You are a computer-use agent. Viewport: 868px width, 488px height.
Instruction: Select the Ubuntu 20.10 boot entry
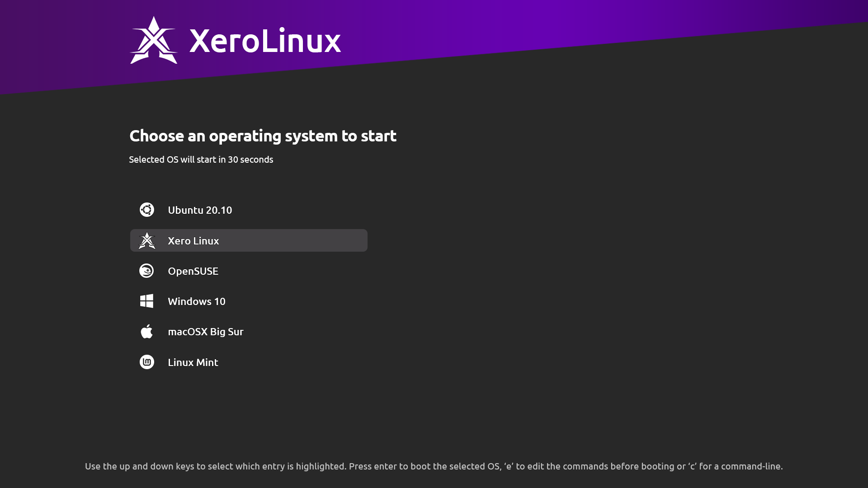point(249,210)
